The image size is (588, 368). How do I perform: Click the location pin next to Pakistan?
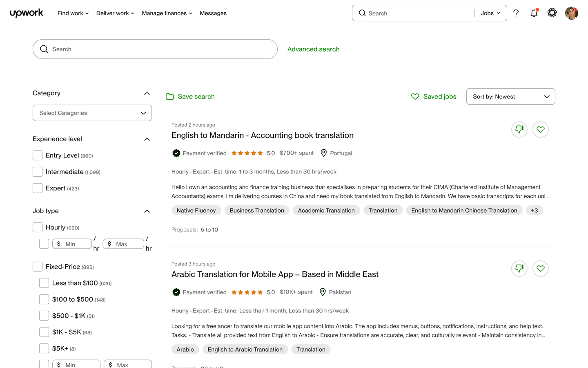323,292
